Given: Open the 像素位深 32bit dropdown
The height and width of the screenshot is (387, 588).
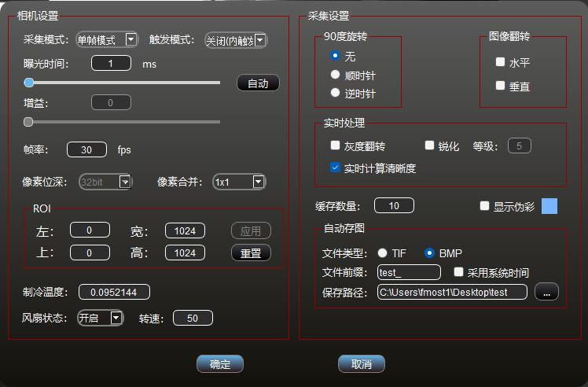Looking at the screenshot, I should tap(105, 182).
